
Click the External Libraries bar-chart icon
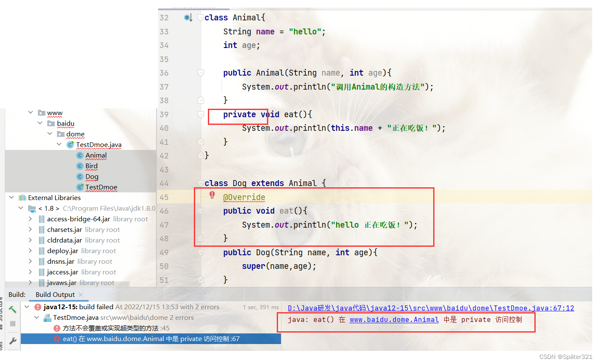point(23,198)
